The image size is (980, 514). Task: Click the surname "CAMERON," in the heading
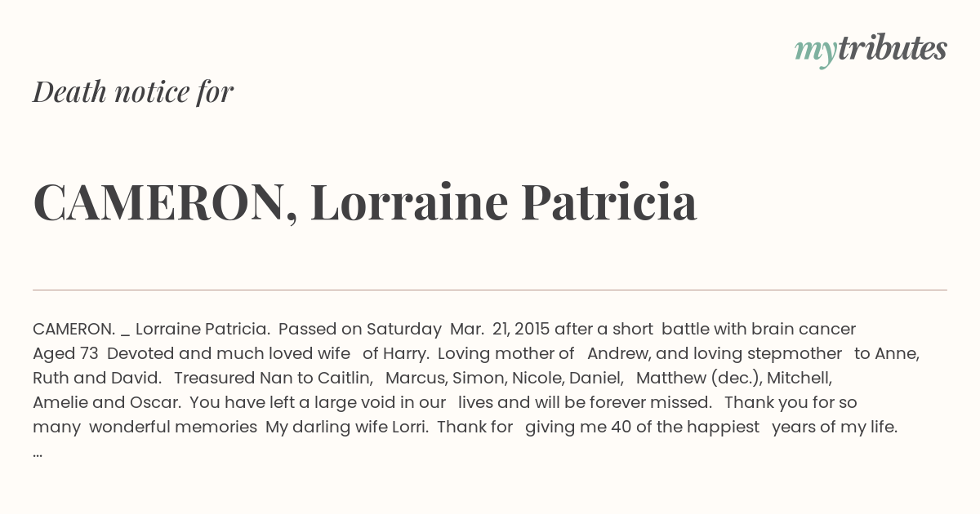click(x=166, y=202)
